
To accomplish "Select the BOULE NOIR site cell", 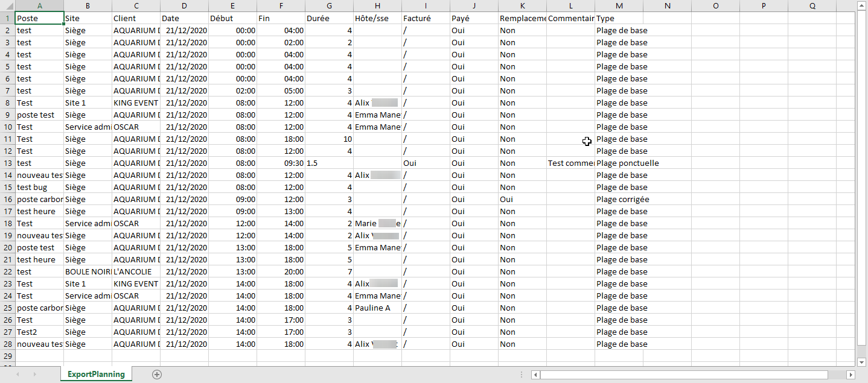I will (88, 271).
